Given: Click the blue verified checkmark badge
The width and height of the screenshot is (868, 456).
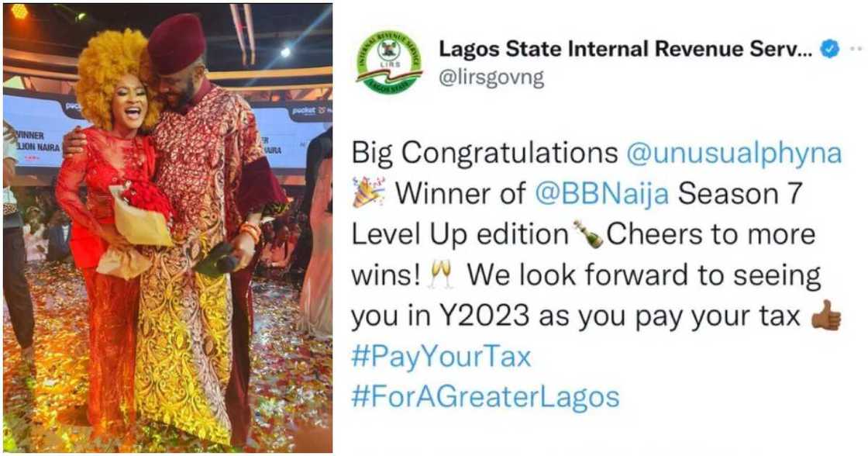Looking at the screenshot, I should [x=830, y=48].
